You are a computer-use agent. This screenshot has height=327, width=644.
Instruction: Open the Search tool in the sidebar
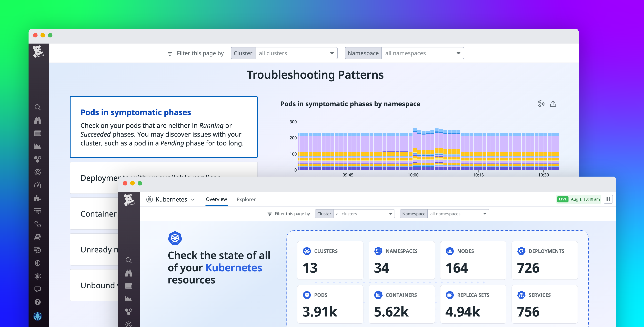pos(38,107)
